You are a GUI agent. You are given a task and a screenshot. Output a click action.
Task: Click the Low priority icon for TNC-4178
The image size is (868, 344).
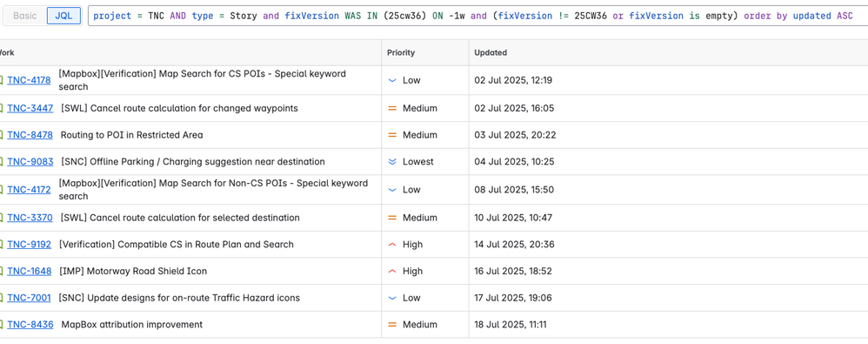click(x=392, y=80)
